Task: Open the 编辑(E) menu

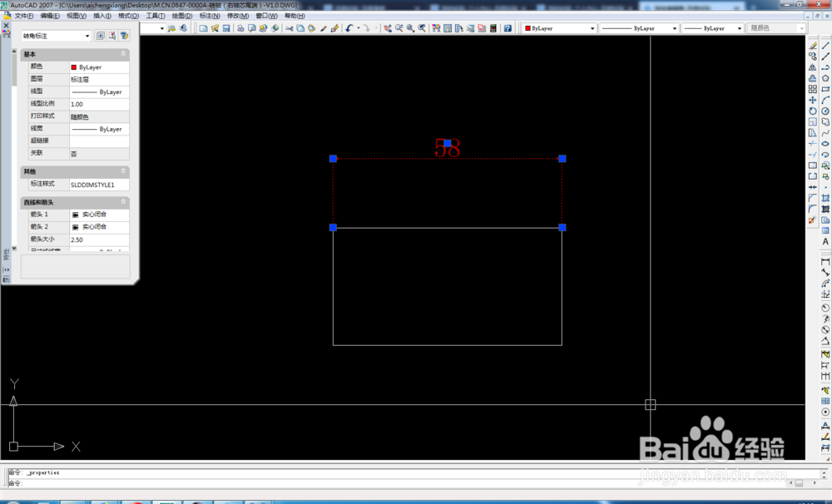Action: pos(50,16)
